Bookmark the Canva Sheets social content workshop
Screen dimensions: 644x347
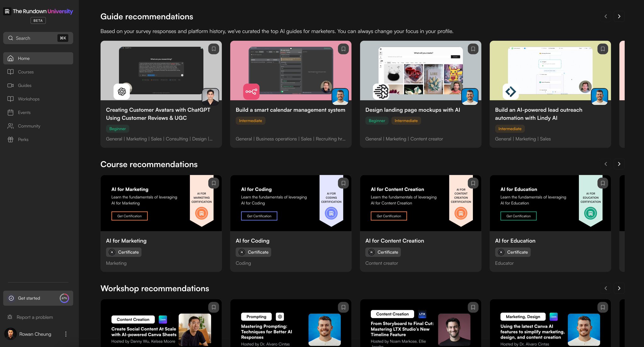click(214, 307)
